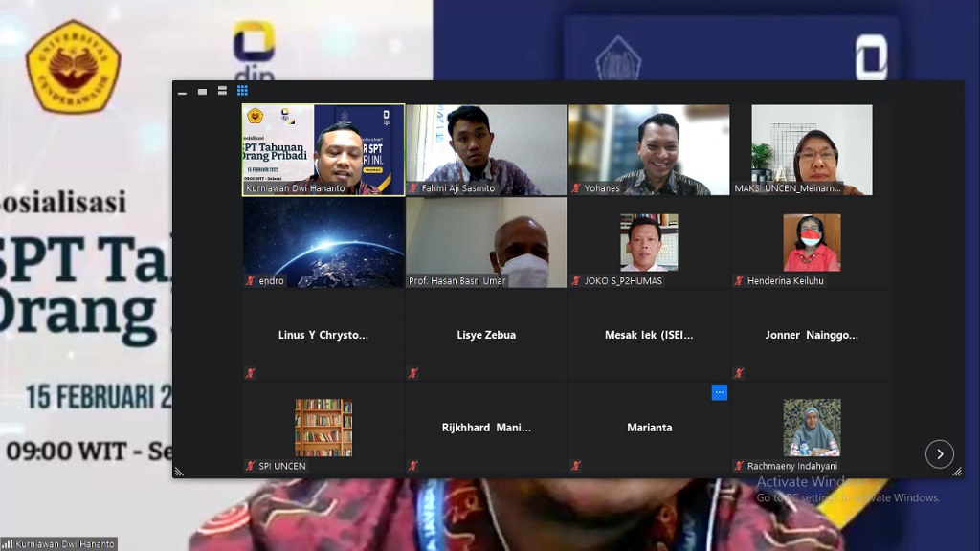The width and height of the screenshot is (980, 551).
Task: Select endro tile with Earth image
Action: [323, 242]
